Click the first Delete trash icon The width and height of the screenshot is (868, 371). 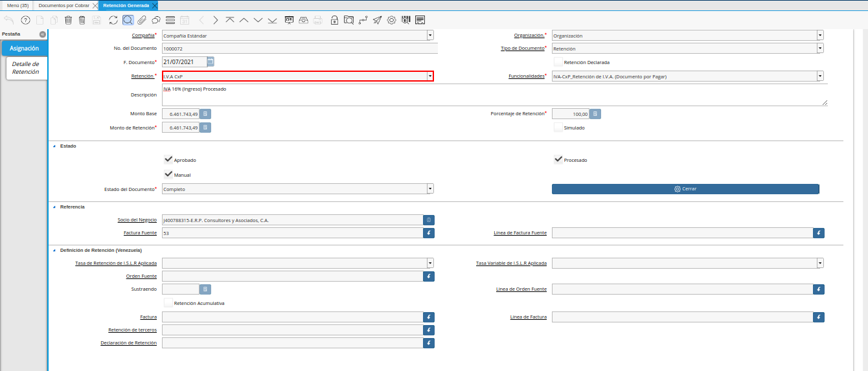[68, 20]
